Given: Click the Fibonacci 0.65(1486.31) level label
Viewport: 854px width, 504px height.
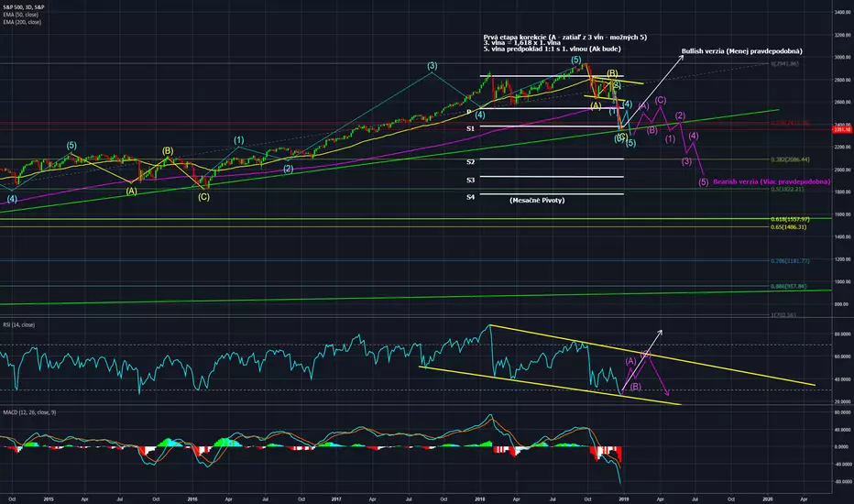Looking at the screenshot, I should [788, 226].
